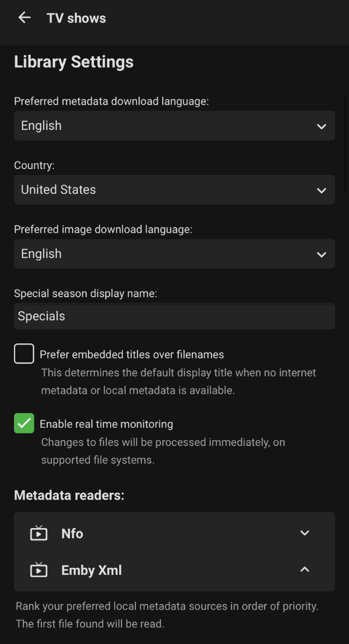Click the vertical scrollbar on right edge
This screenshot has height=644, width=349.
345,145
